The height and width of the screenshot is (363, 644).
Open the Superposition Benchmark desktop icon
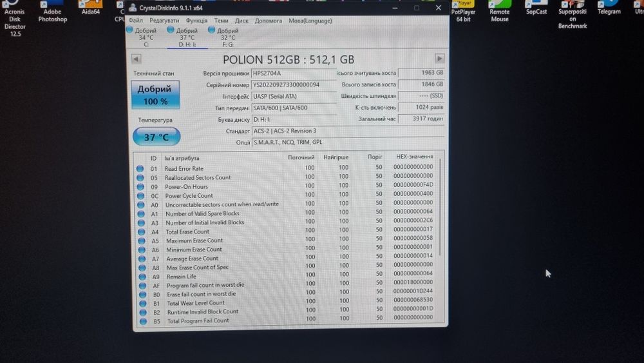pyautogui.click(x=573, y=15)
